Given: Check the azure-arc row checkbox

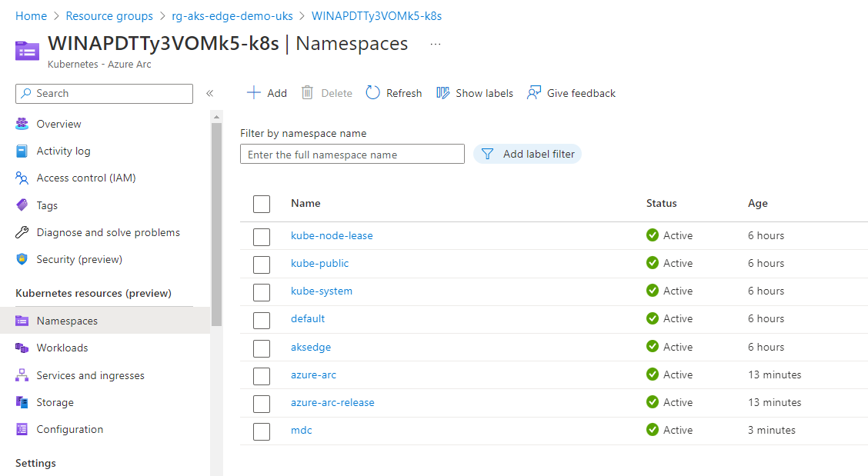Looking at the screenshot, I should [x=262, y=376].
